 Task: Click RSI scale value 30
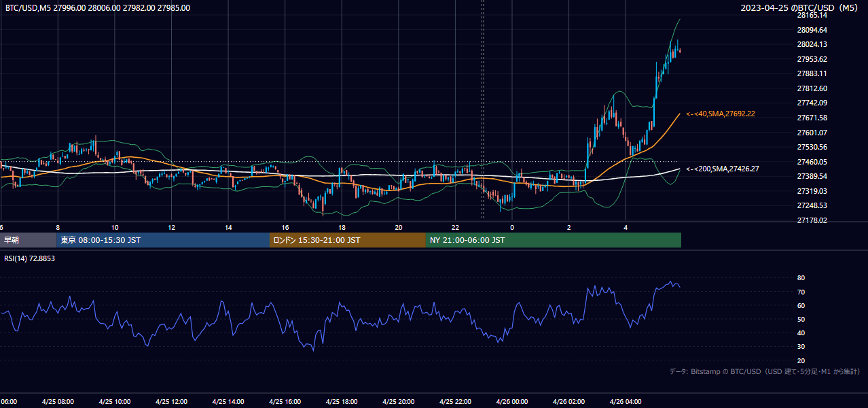point(801,347)
